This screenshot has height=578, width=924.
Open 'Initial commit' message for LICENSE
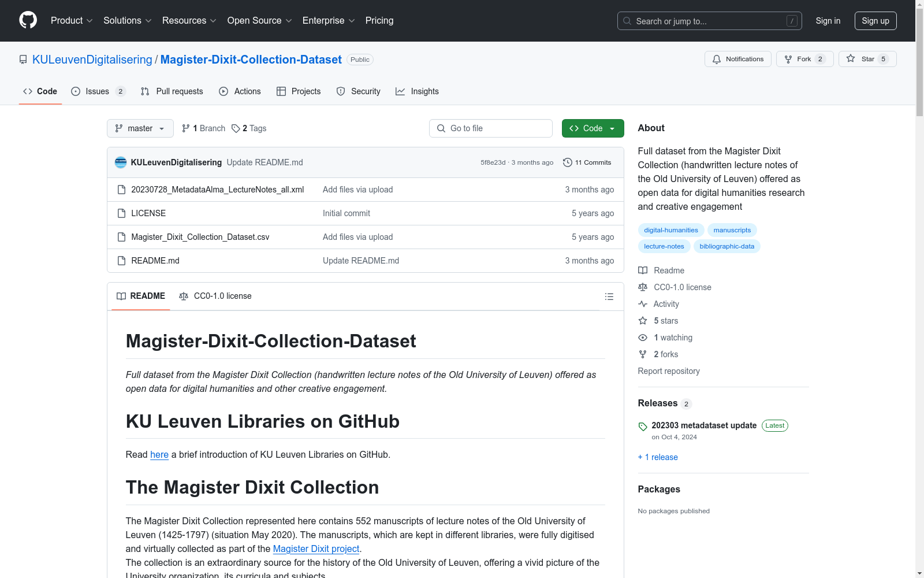[346, 213]
